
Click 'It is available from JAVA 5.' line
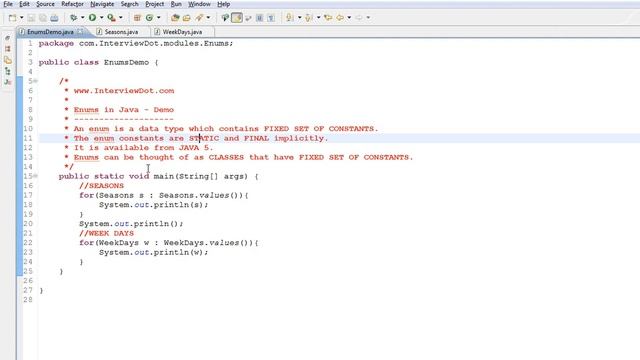143,147
